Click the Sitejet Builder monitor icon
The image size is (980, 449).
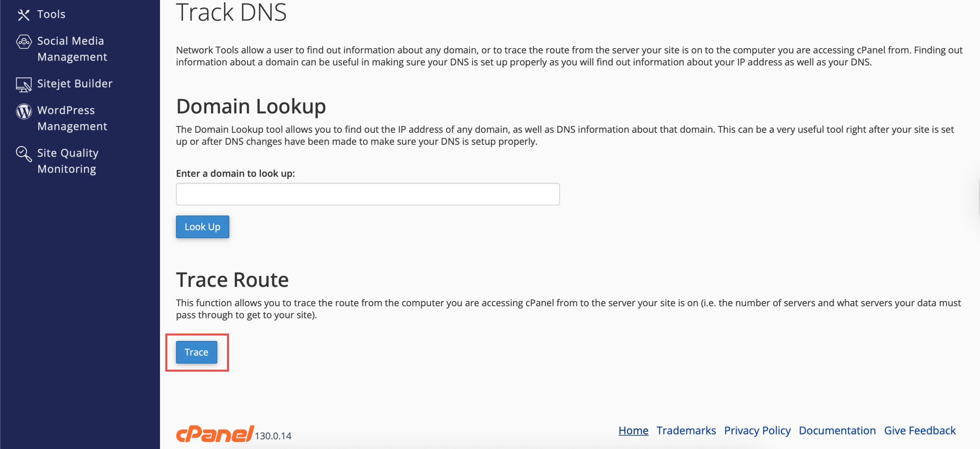(x=23, y=84)
